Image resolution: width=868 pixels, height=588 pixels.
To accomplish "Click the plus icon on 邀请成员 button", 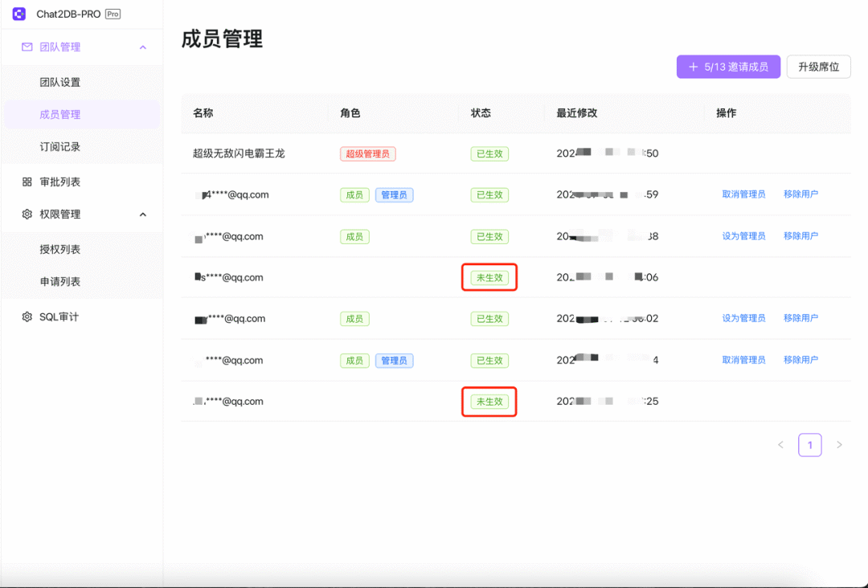I will (693, 67).
